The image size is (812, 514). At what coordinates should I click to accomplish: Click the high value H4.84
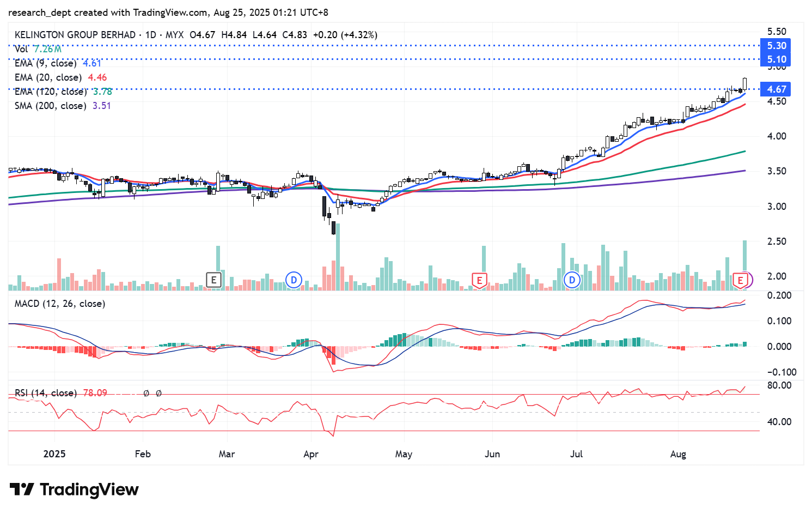(x=234, y=35)
